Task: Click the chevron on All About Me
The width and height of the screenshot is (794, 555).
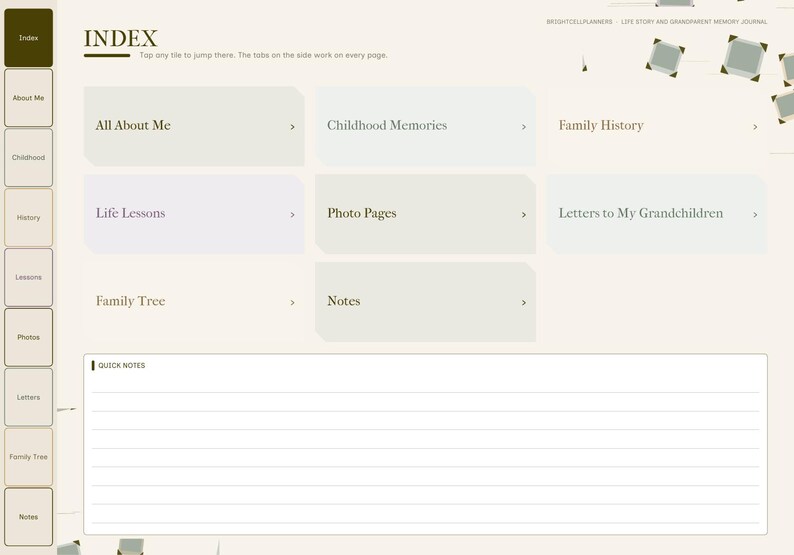Action: point(292,127)
